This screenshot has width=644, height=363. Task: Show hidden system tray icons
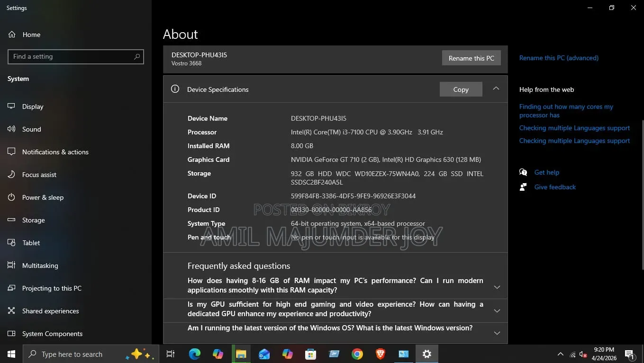click(x=560, y=354)
